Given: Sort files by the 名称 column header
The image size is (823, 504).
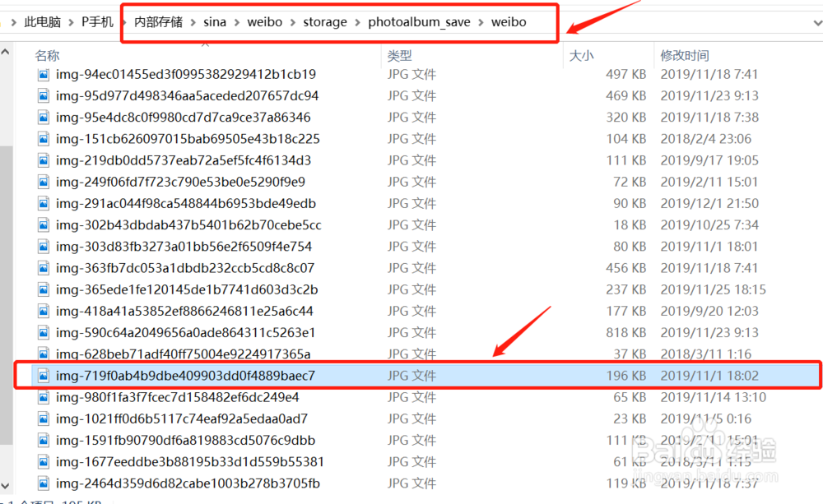Looking at the screenshot, I should pos(47,55).
